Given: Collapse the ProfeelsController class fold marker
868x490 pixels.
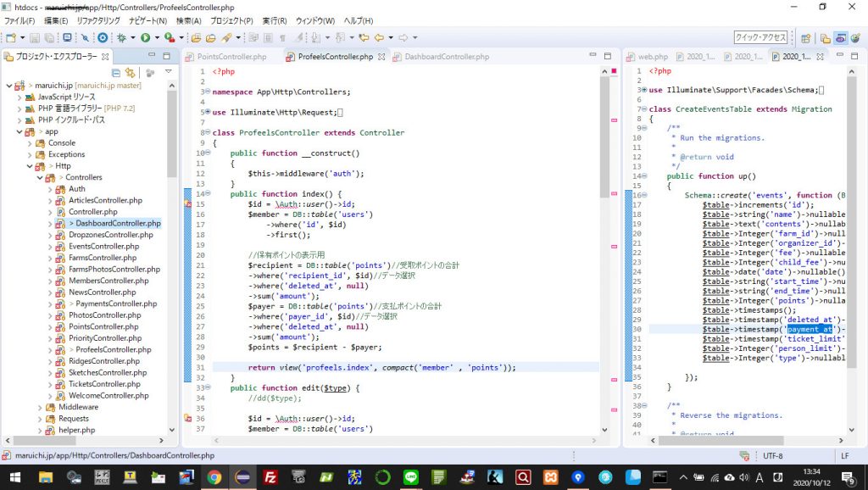Looking at the screenshot, I should click(208, 133).
